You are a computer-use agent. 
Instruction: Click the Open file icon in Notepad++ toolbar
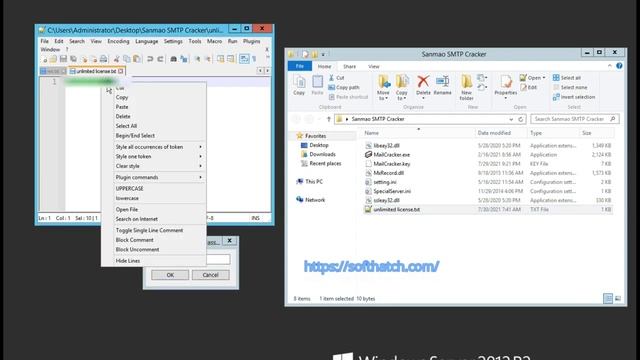pyautogui.click(x=53, y=59)
